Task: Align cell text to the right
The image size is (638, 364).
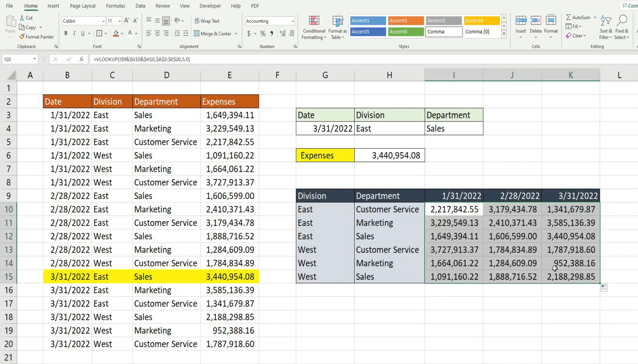Action: 166,33
